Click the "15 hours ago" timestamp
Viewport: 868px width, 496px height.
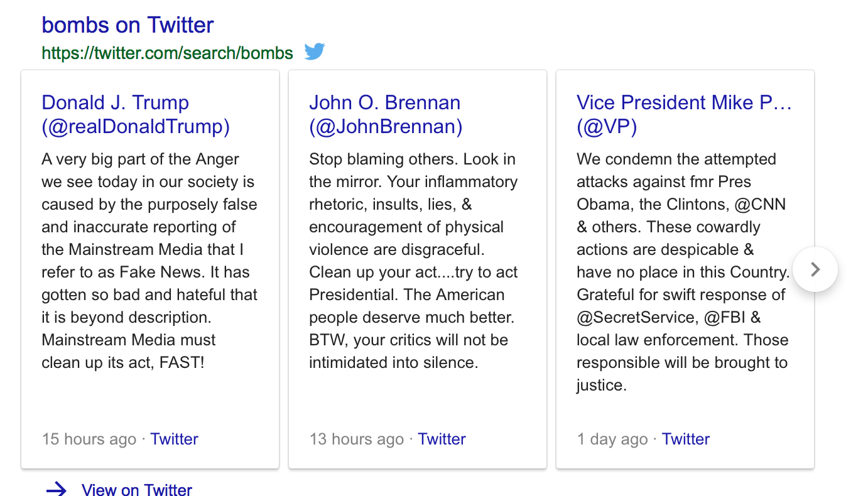tap(89, 439)
